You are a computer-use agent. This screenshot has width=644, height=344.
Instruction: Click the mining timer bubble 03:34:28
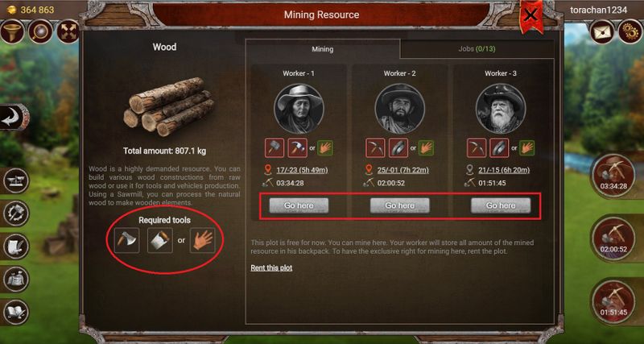pos(613,176)
